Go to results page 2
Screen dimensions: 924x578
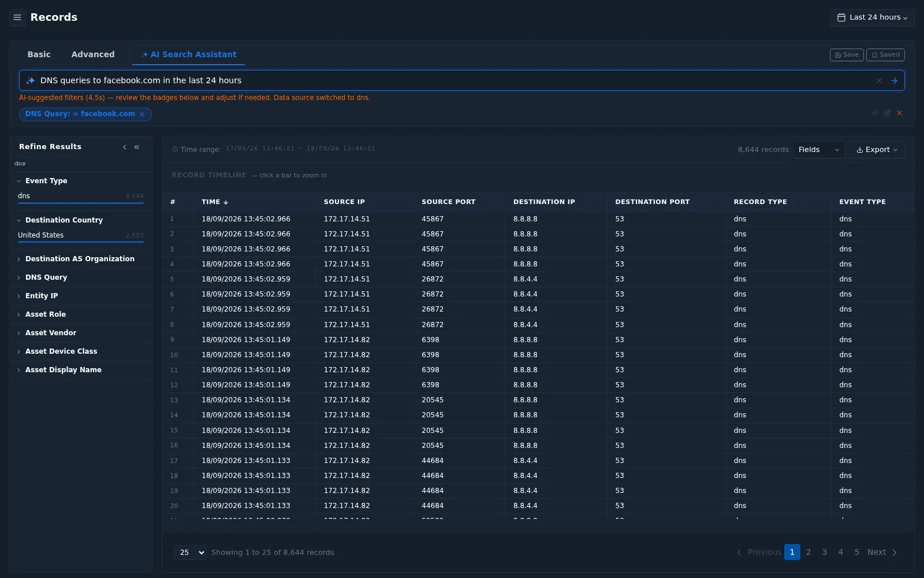pyautogui.click(x=808, y=553)
